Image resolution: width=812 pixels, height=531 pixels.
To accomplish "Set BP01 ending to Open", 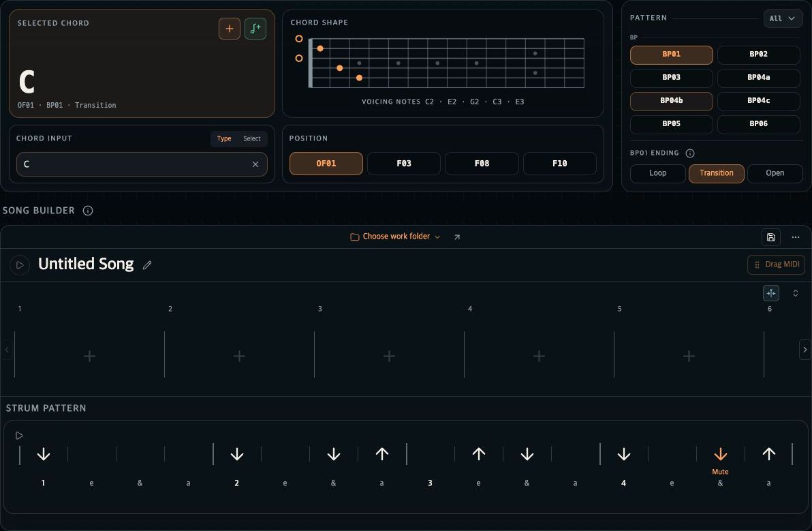I will 775,173.
